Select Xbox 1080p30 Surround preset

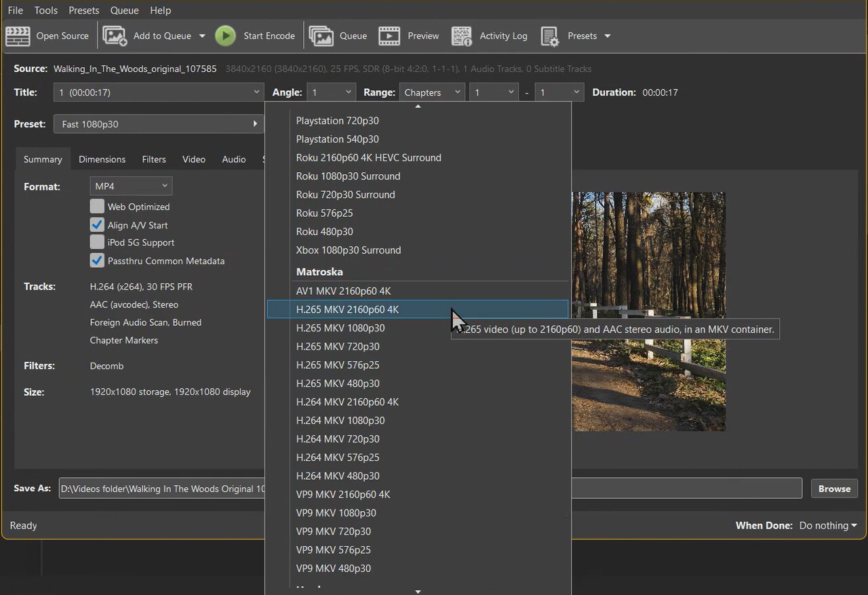click(418, 250)
